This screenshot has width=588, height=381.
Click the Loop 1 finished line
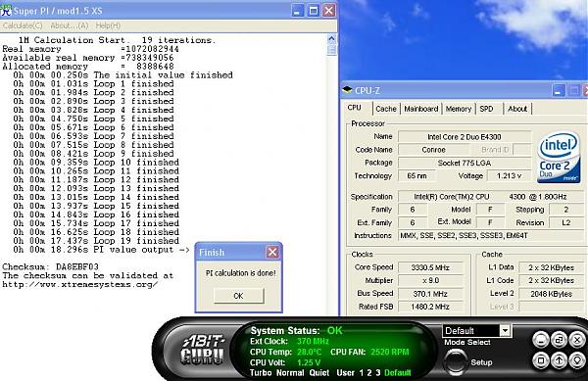(93, 83)
